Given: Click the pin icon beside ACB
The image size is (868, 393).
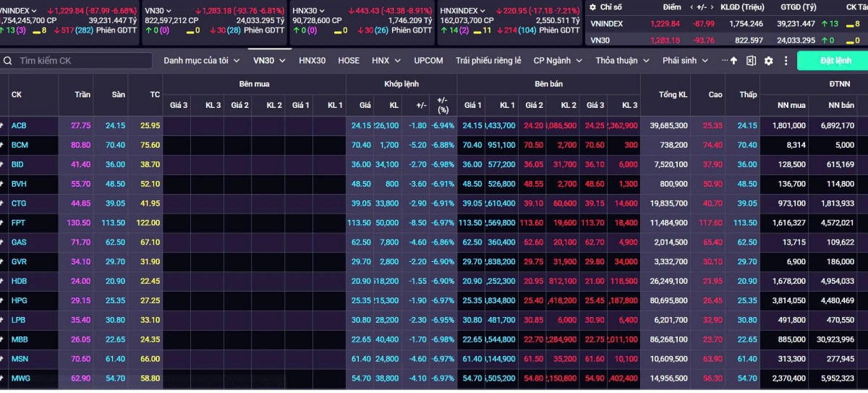Looking at the screenshot, I should [2, 126].
